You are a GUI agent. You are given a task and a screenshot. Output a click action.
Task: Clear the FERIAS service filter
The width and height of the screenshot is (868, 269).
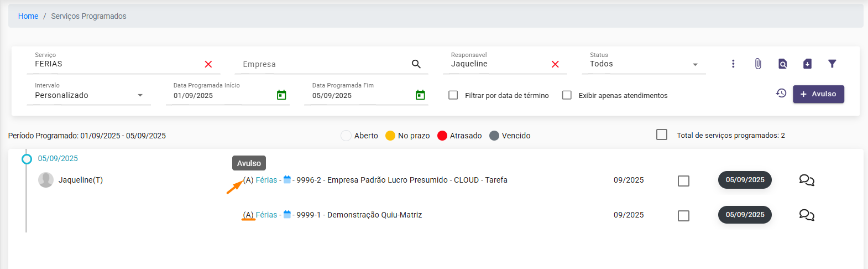[208, 64]
